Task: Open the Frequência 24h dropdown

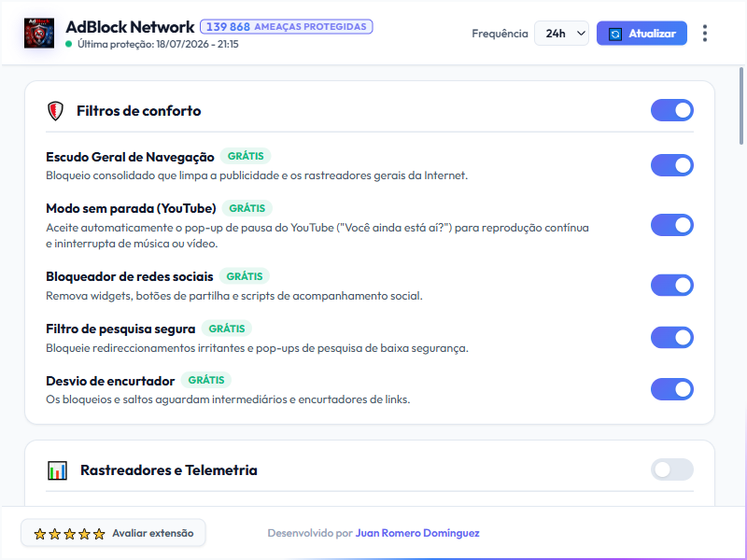Action: point(562,34)
